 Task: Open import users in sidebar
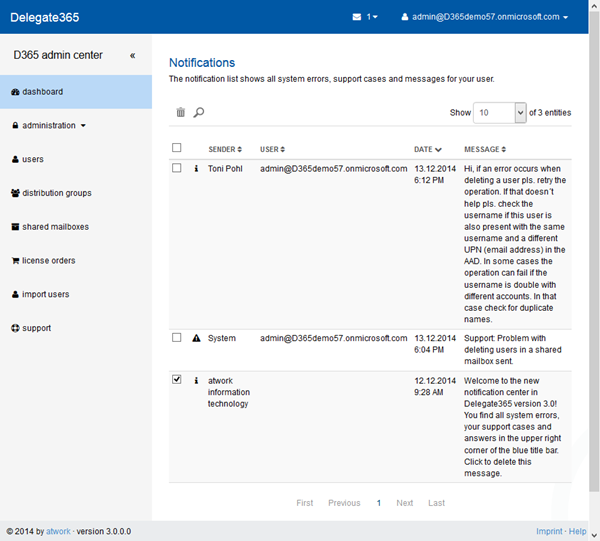[76, 294]
